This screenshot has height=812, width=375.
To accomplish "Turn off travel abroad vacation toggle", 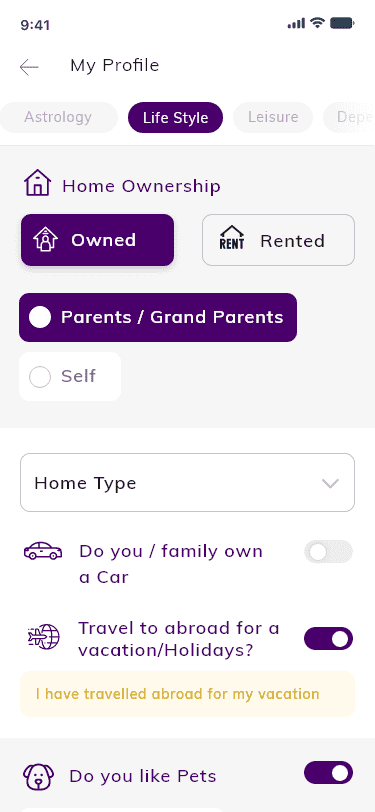I will 328,639.
